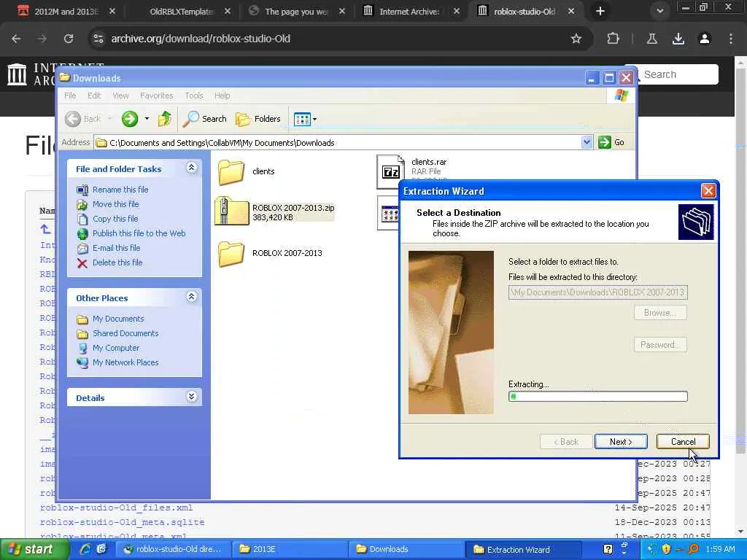The height and width of the screenshot is (560, 747).
Task: Open the View menu
Action: pyautogui.click(x=120, y=96)
